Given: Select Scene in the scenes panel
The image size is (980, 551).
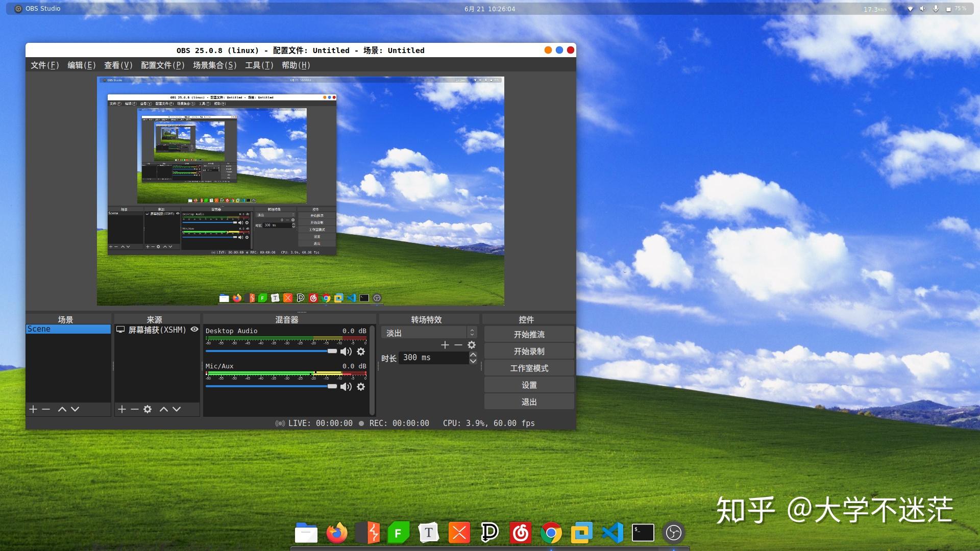Looking at the screenshot, I should (x=67, y=329).
